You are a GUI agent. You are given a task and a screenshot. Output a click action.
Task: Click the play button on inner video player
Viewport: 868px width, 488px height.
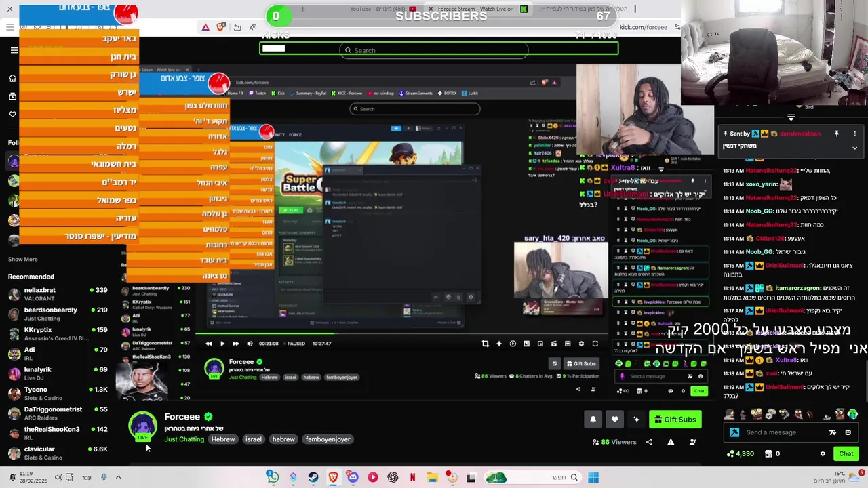(x=222, y=344)
